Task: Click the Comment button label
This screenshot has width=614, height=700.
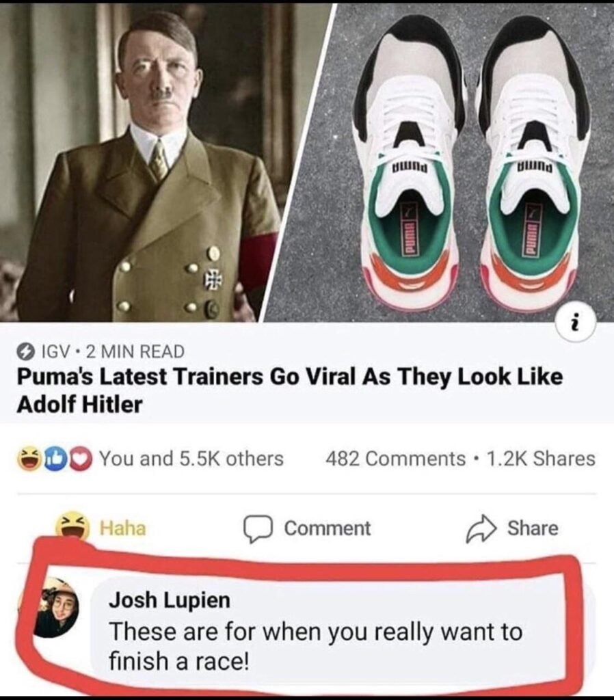Action: tap(328, 528)
